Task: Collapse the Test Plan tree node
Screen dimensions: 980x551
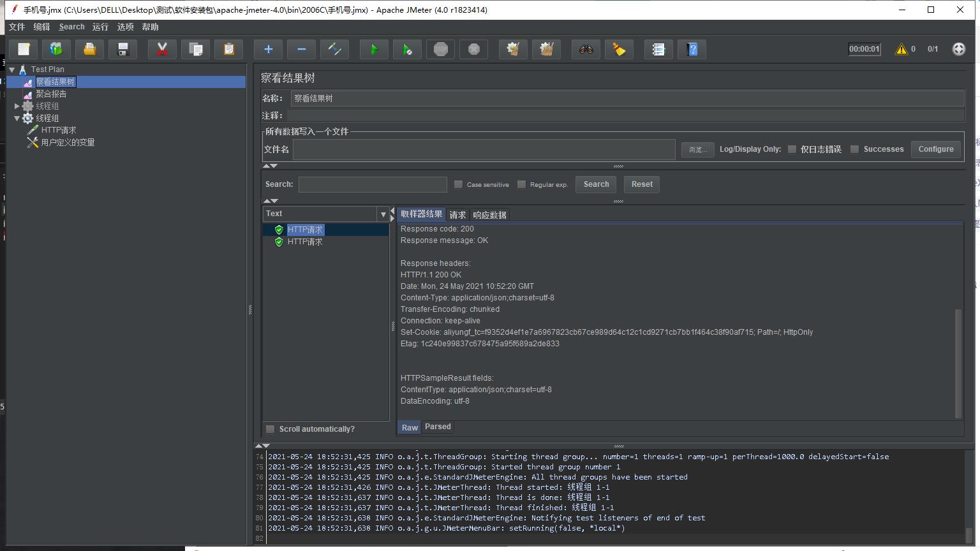Action: coord(11,70)
